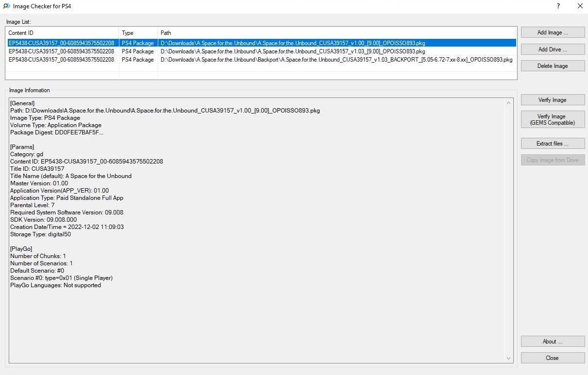The image size is (588, 375).
Task: Open the Extract files dialog
Action: pos(553,144)
